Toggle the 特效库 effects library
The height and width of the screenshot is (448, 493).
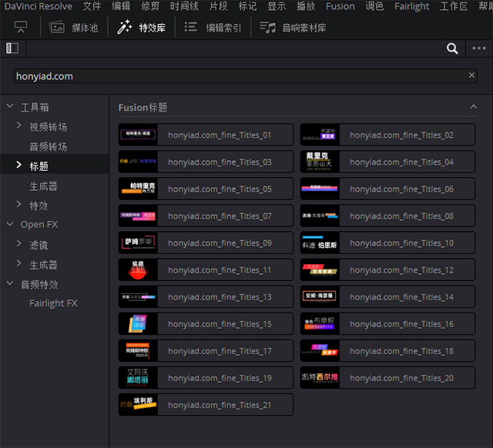pos(141,28)
